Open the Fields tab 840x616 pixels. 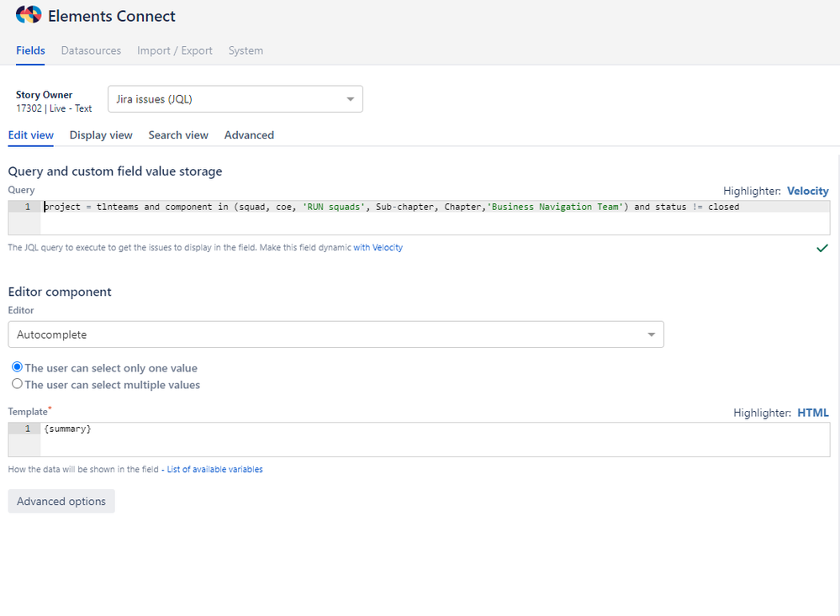point(30,50)
